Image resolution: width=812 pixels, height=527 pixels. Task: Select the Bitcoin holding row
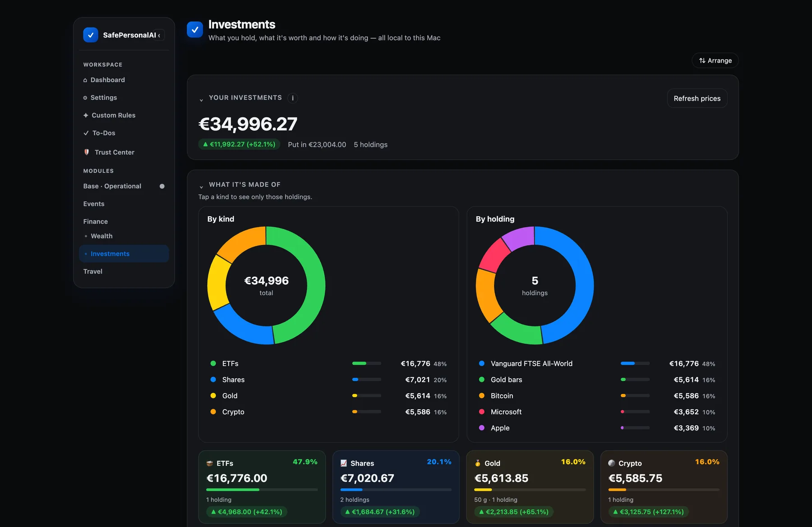coord(597,396)
